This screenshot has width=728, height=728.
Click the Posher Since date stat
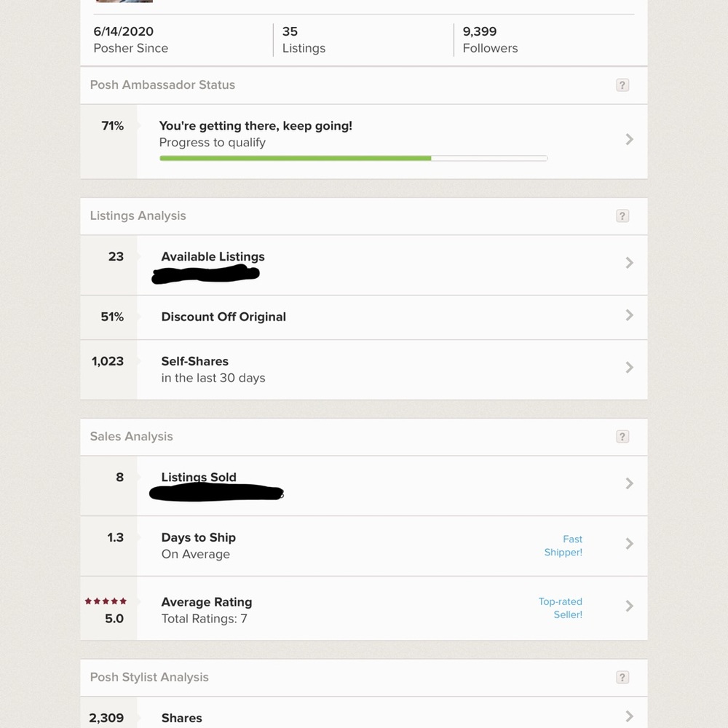pos(130,40)
